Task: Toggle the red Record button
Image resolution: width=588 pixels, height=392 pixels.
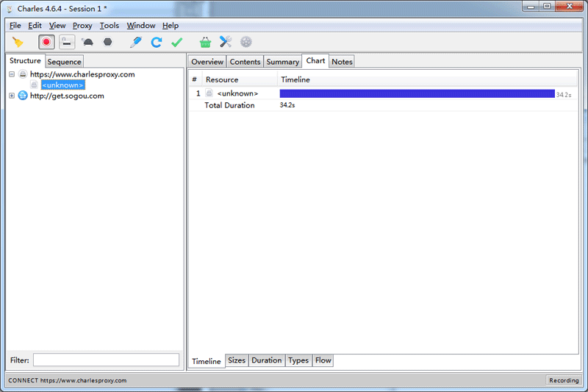Action: [46, 42]
